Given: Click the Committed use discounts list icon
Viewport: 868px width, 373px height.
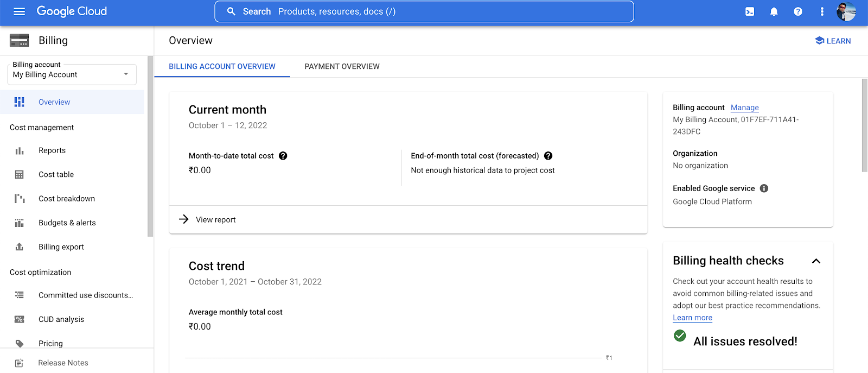Looking at the screenshot, I should coord(20,295).
